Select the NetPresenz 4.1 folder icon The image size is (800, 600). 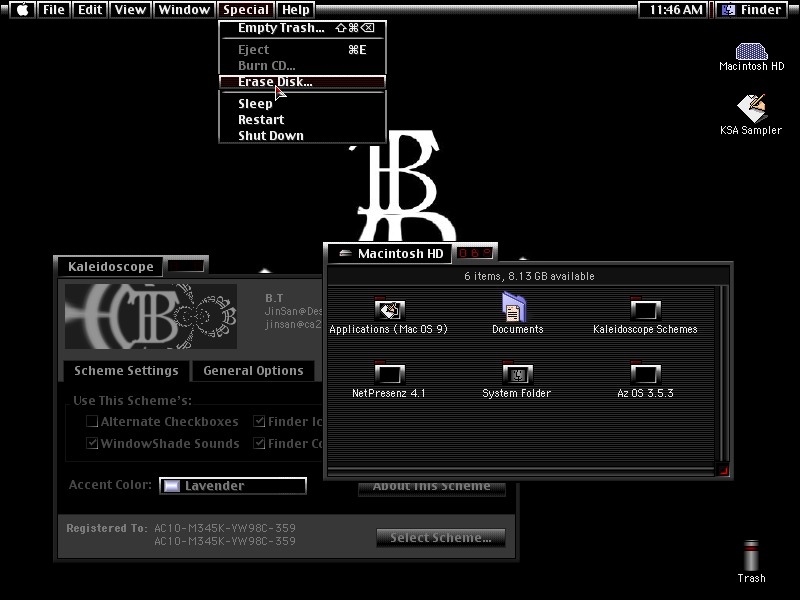coord(389,373)
